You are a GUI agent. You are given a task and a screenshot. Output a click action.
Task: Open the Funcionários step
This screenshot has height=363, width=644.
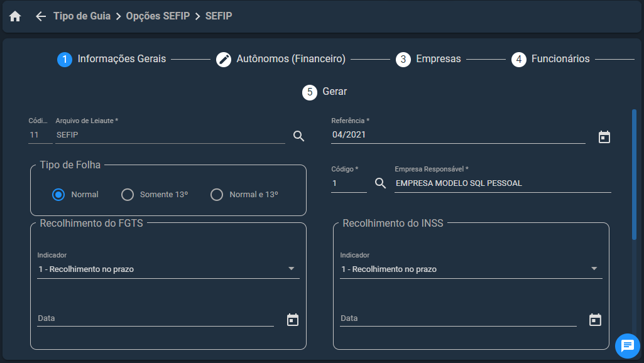(x=560, y=59)
